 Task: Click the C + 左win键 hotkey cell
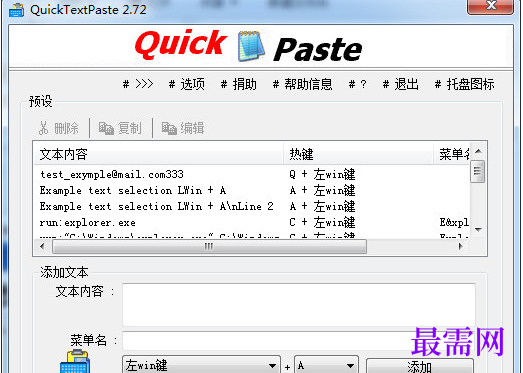pyautogui.click(x=323, y=223)
